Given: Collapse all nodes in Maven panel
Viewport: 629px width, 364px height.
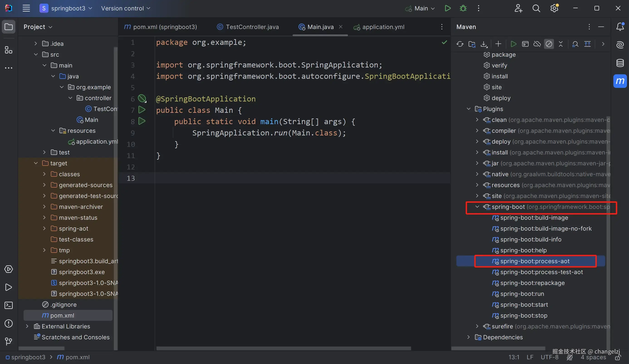Looking at the screenshot, I should point(560,44).
